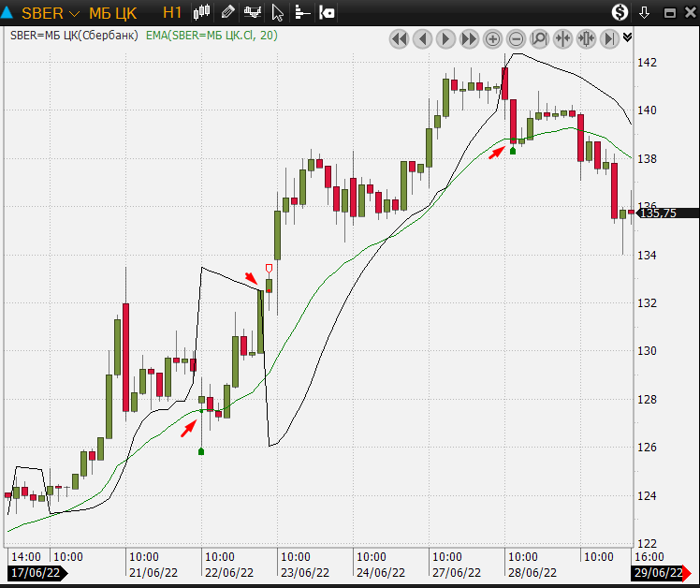Collapse navigation toolbar with double chevron
Image resolution: width=700 pixels, height=588 pixels.
627,37
